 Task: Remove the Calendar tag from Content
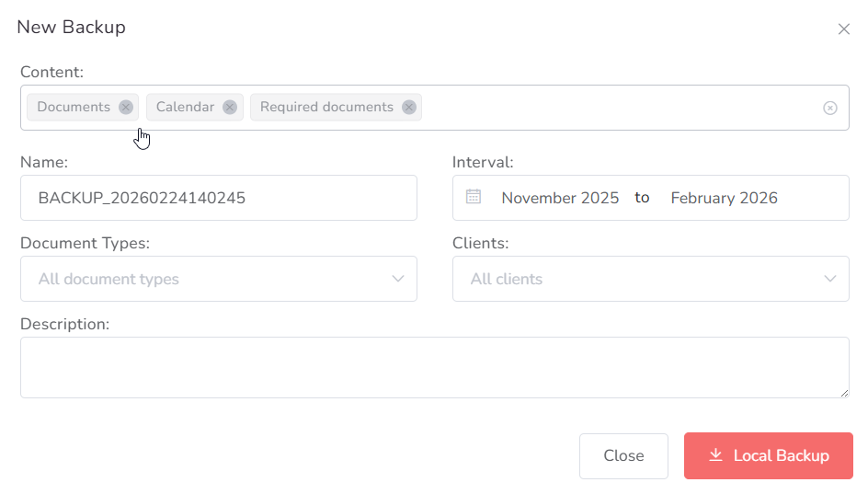coord(230,107)
